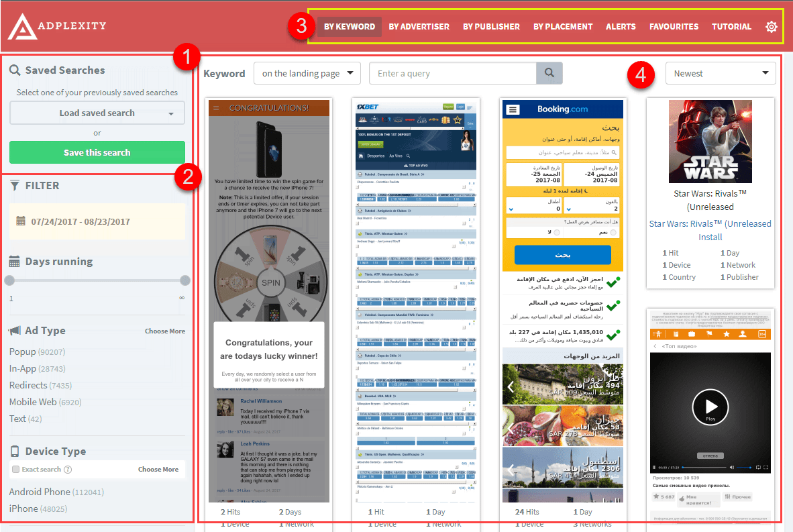Open the By Publisher tab
Viewport: 793px width, 532px height.
pos(491,27)
